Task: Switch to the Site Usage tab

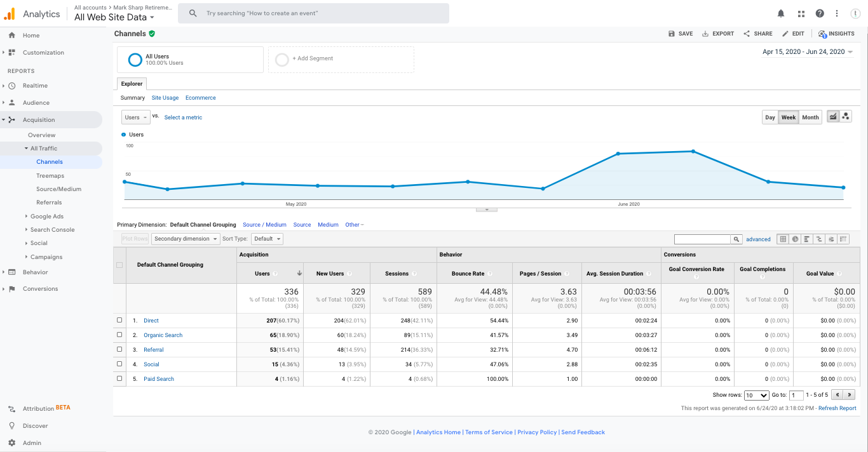Action: pos(165,98)
